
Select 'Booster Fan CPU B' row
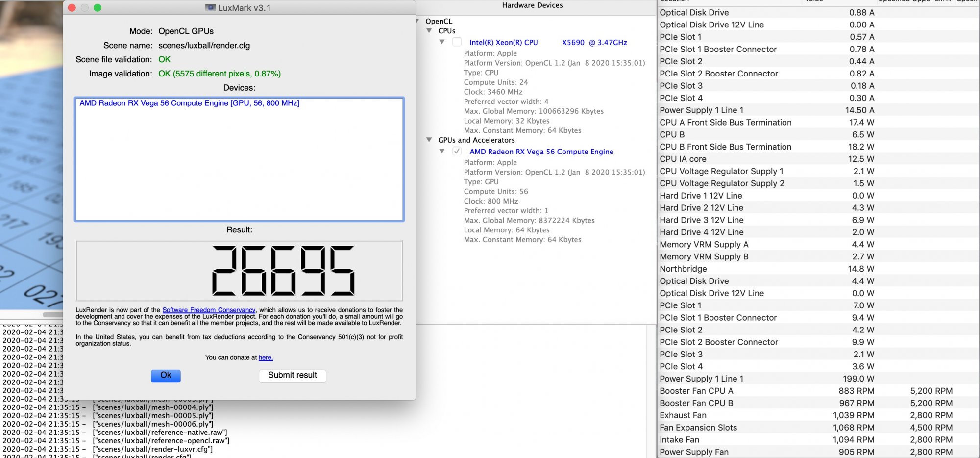click(x=817, y=404)
